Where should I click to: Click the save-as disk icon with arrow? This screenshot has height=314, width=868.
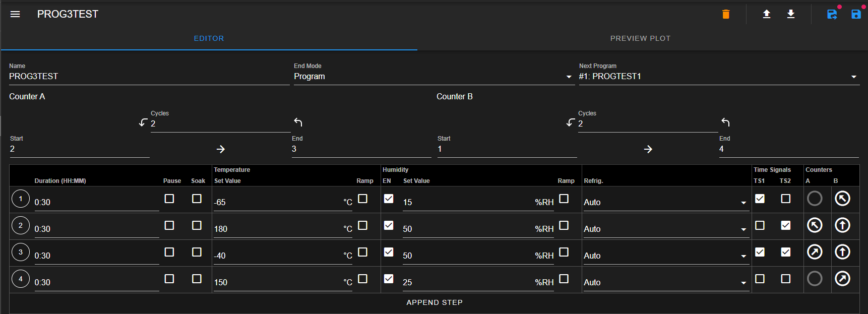832,14
